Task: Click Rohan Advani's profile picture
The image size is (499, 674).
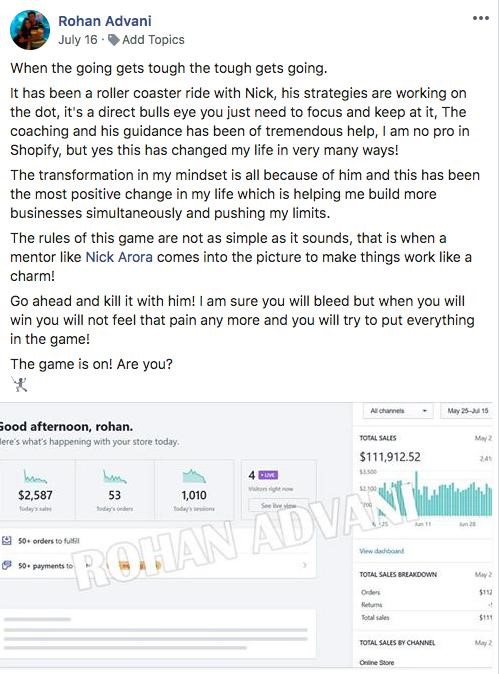Action: click(30, 30)
